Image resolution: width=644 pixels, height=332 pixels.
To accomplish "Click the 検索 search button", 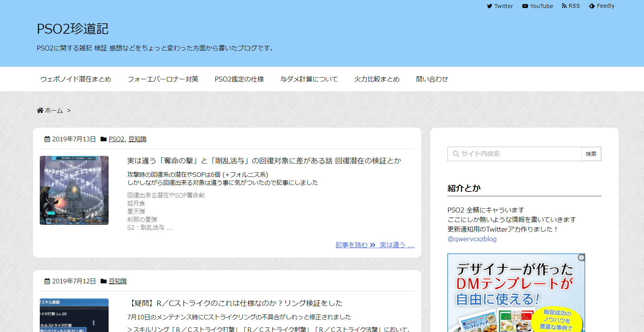I will pos(591,154).
